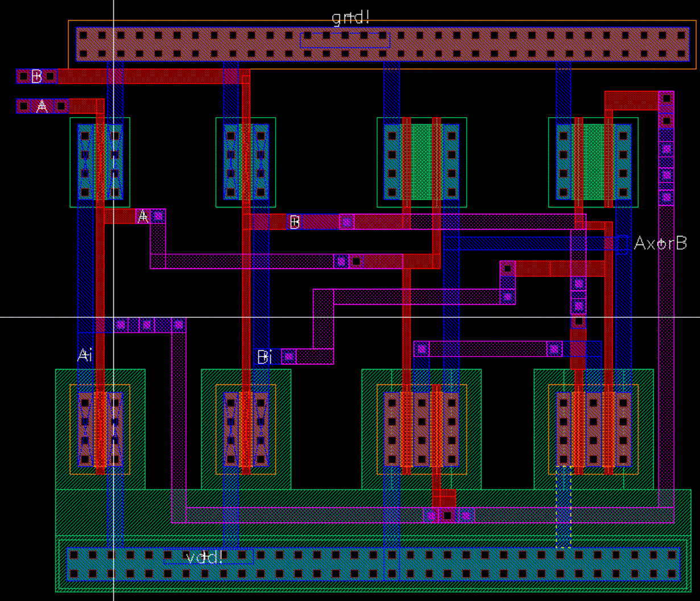
Task: Select the gnd! power rail contact strip
Action: coord(383,44)
